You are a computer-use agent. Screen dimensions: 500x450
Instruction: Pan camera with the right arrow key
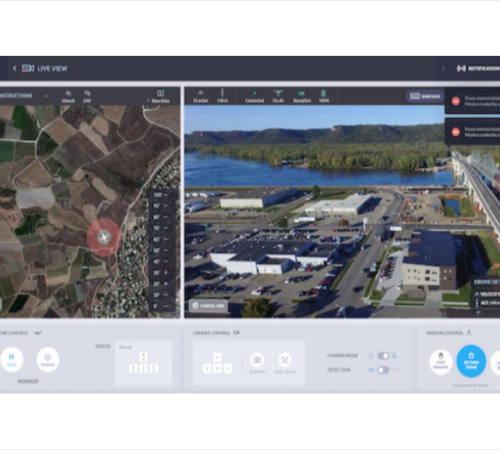pyautogui.click(x=227, y=368)
